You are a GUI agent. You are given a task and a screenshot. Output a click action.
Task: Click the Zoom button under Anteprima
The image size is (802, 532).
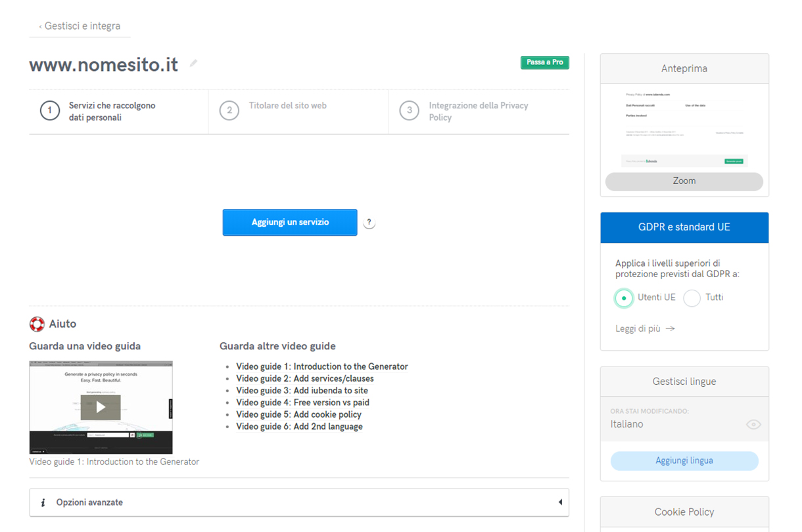pyautogui.click(x=684, y=181)
